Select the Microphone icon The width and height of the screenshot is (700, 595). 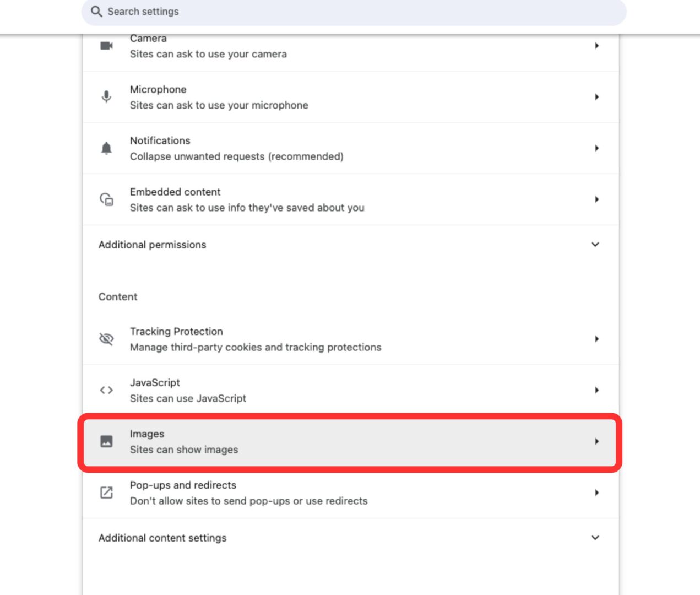tap(106, 97)
